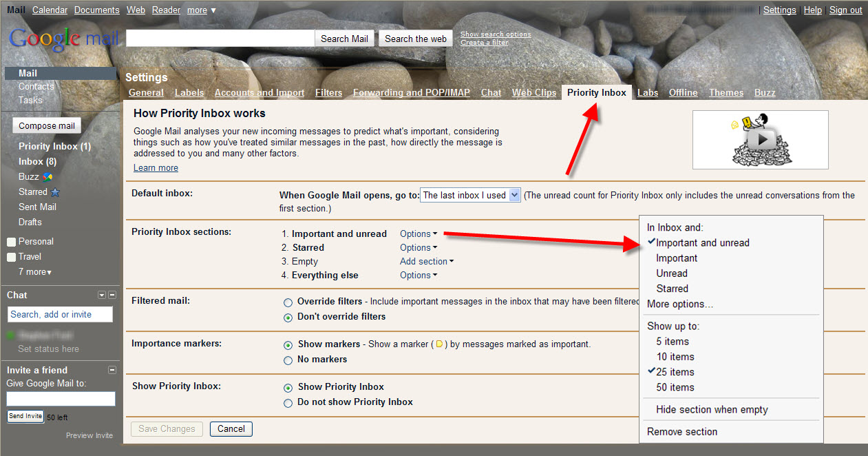Collapse the Chat panel with minus icon
Image resolution: width=868 pixels, height=456 pixels.
(112, 295)
